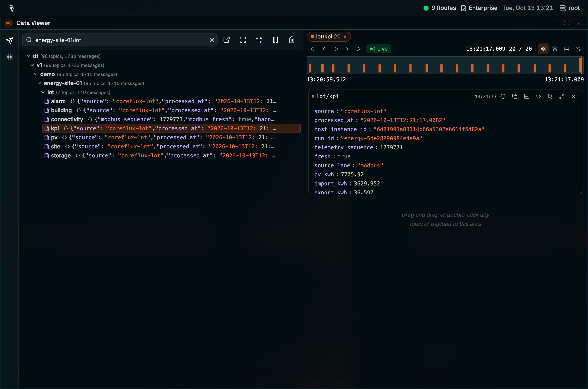Show raw code view of lot/kpi
The width and height of the screenshot is (588, 389).
coord(538,97)
